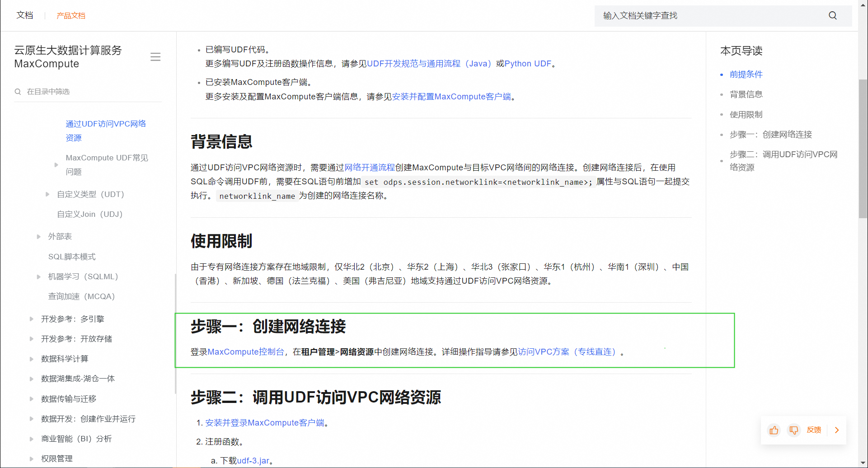
Task: Click the sidebar vertical scrollbar
Action: 175,334
